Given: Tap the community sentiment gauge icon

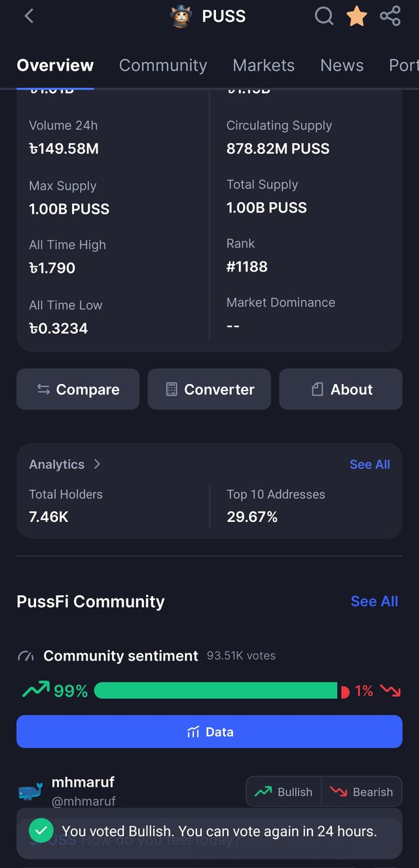Looking at the screenshot, I should 26,656.
